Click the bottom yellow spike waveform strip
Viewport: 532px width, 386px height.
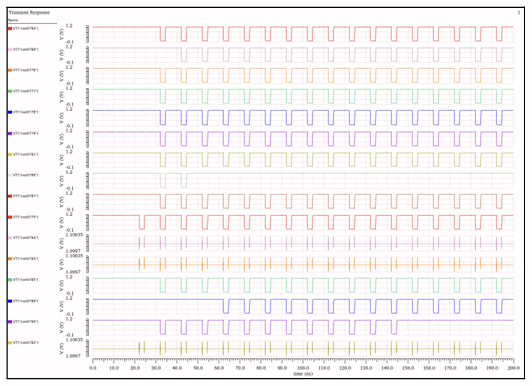click(303, 348)
